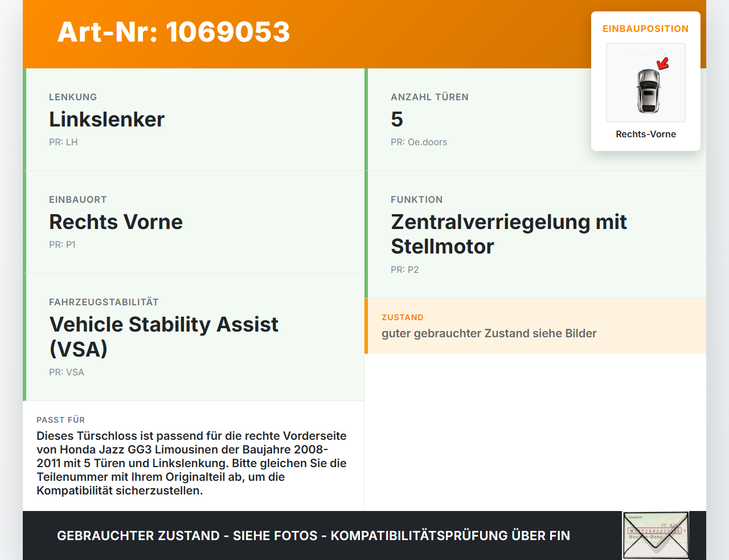
Task: Click the 'Rechts Vorne' value
Action: pos(116,222)
